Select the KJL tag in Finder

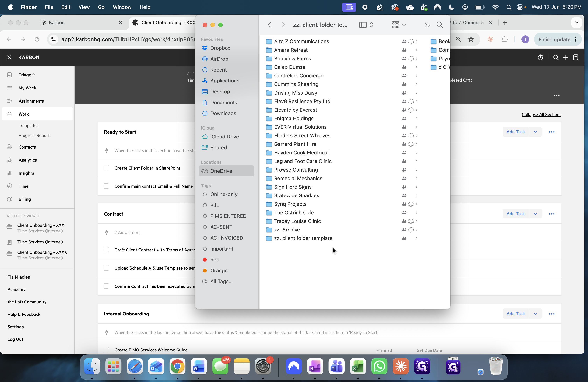click(x=211, y=205)
